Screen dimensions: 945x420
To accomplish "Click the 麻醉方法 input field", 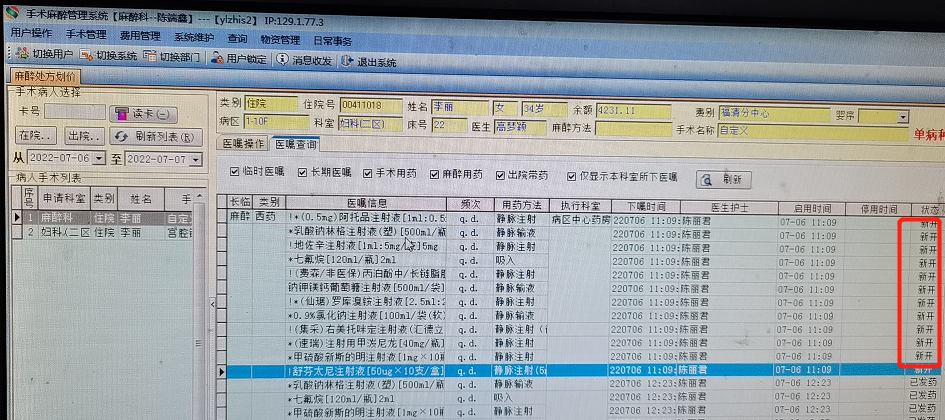I will coord(633,129).
